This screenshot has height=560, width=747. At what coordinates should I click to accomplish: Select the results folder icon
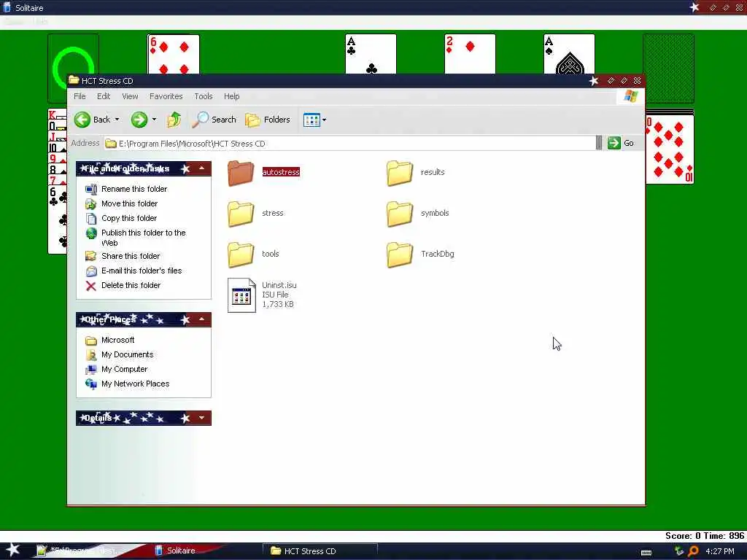(x=400, y=172)
